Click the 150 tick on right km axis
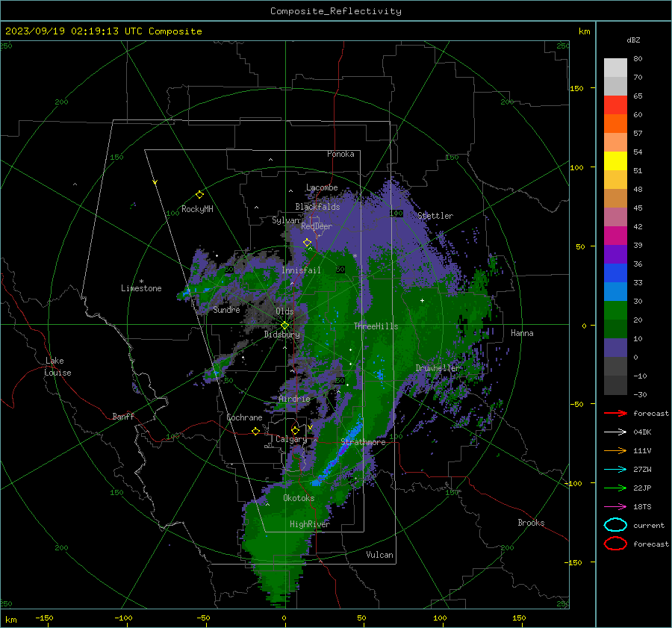Viewport: 672px width, 628px height. click(577, 88)
